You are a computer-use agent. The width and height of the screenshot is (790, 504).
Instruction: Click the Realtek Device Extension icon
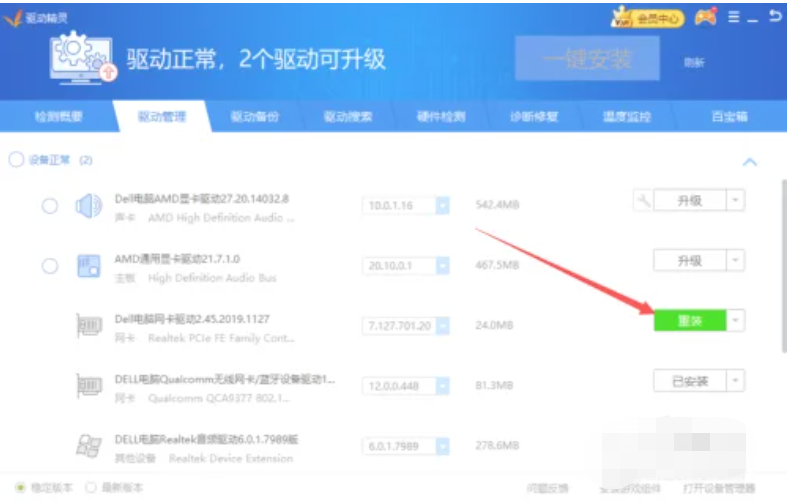pos(90,447)
